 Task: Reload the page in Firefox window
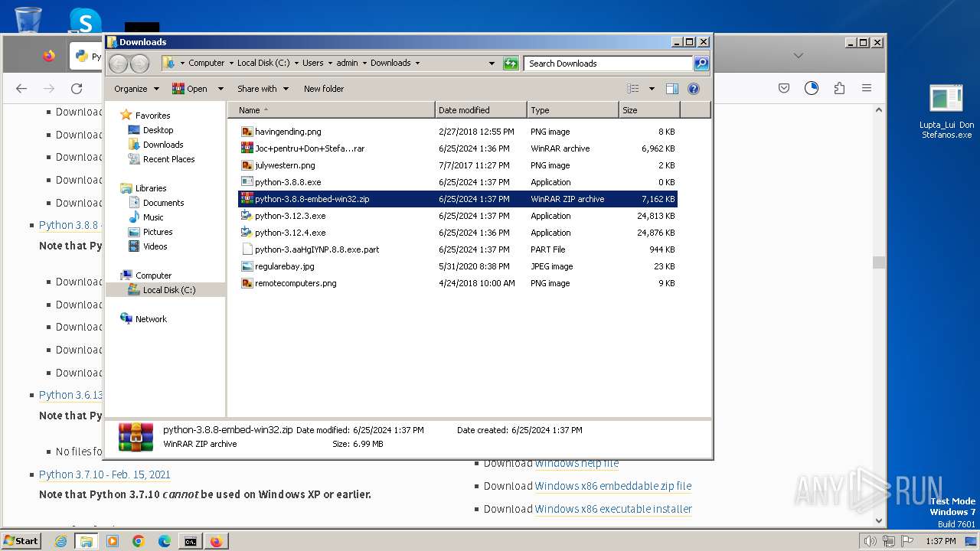(77, 89)
